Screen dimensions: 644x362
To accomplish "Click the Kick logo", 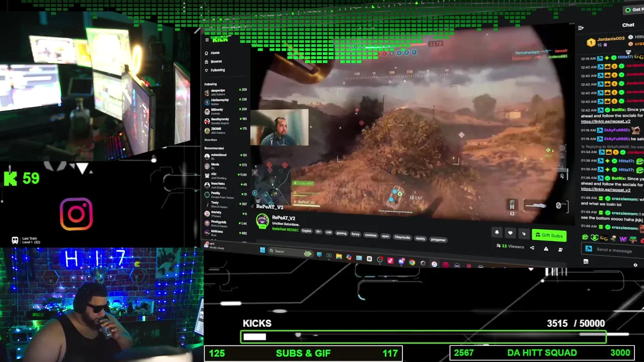I will 220,40.
